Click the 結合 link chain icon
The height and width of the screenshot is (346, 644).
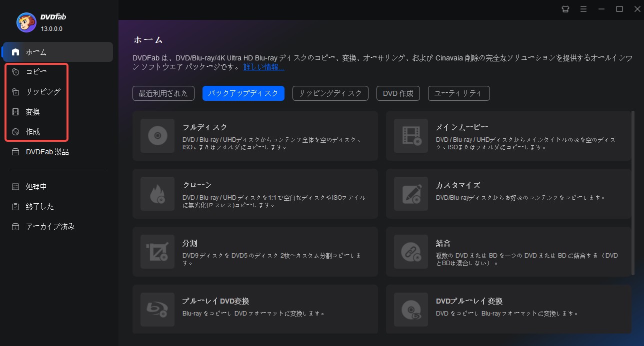pyautogui.click(x=411, y=252)
